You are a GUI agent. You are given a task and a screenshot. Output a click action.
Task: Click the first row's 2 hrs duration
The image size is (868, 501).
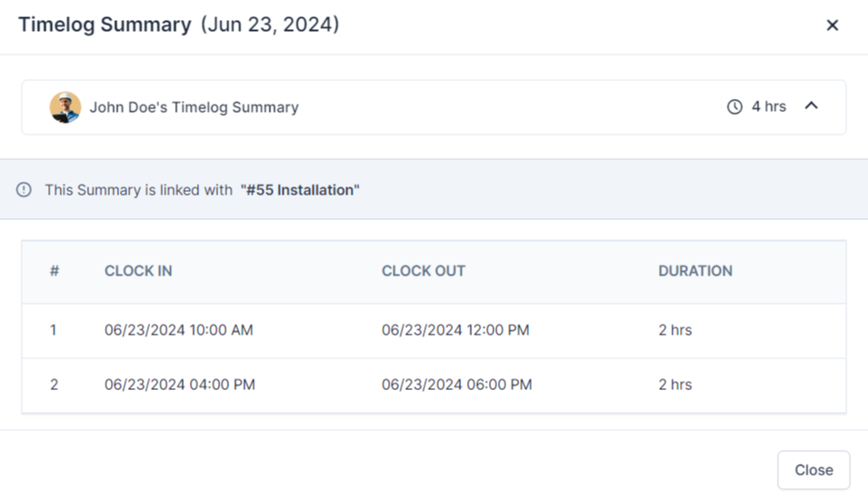(675, 330)
